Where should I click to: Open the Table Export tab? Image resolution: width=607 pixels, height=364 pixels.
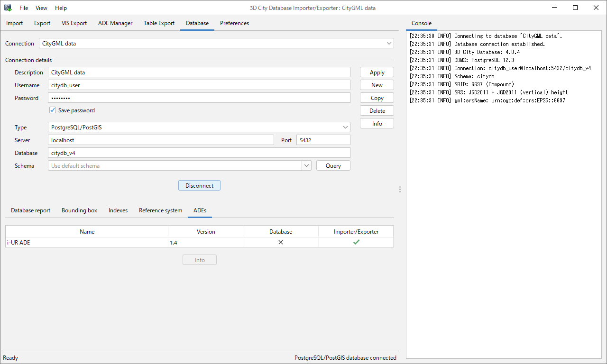(159, 23)
